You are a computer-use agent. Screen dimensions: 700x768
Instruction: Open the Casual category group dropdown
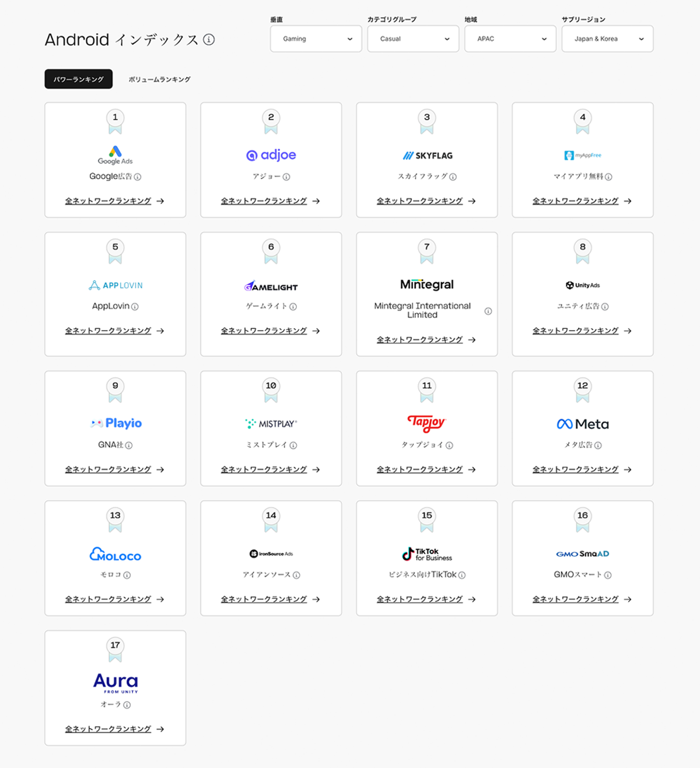(x=413, y=39)
